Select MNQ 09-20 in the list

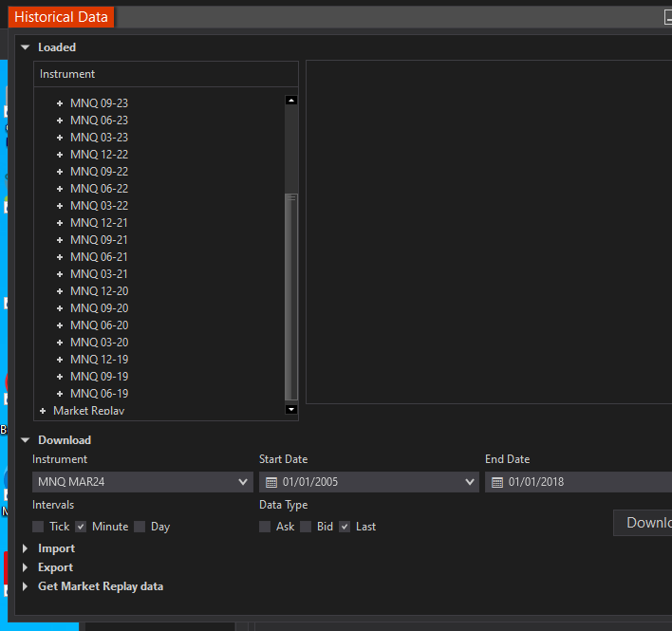point(99,308)
